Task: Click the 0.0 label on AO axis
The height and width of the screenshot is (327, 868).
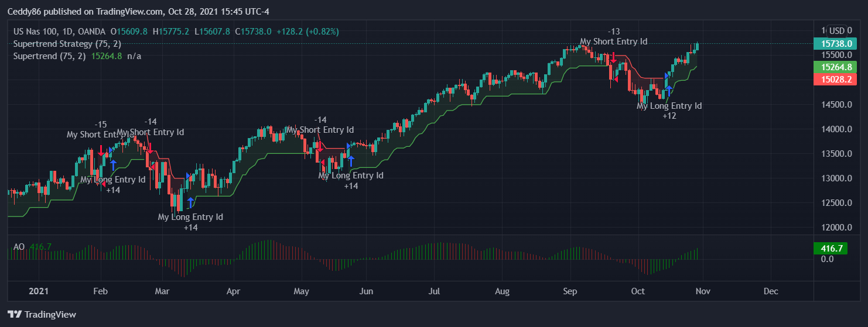Action: [x=827, y=259]
